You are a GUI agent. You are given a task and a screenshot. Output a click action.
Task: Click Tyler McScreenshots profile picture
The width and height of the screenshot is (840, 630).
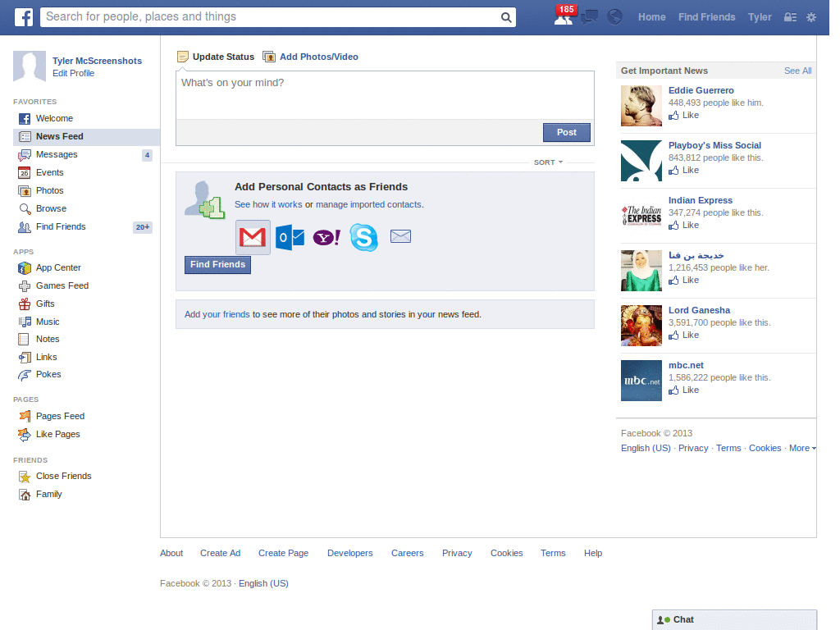pyautogui.click(x=30, y=66)
